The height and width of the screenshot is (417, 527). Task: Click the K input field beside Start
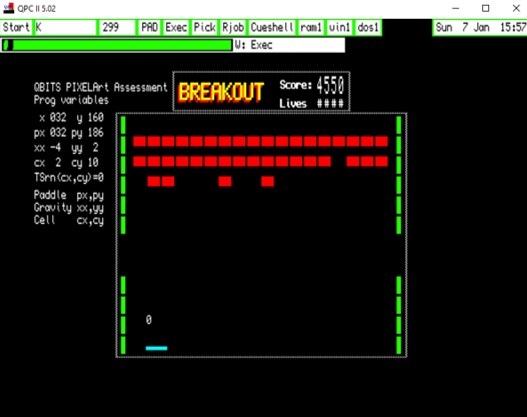65,27
